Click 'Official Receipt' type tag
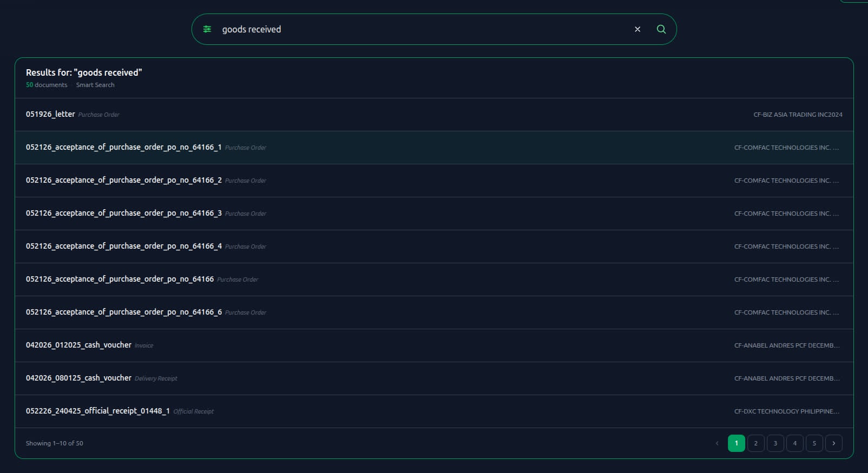Viewport: 868px width, 473px height. tap(194, 411)
